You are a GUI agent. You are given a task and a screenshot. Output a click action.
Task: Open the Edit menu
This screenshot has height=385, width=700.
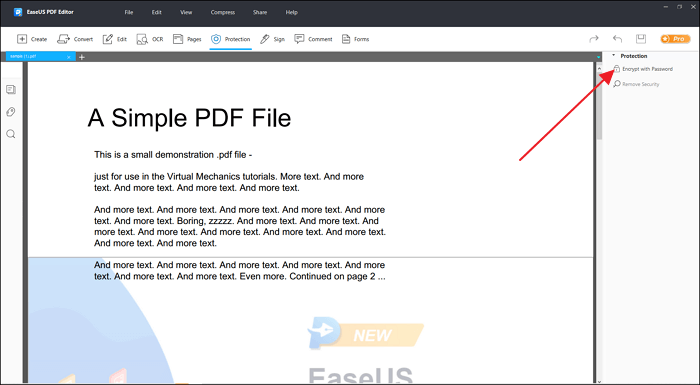pyautogui.click(x=157, y=13)
